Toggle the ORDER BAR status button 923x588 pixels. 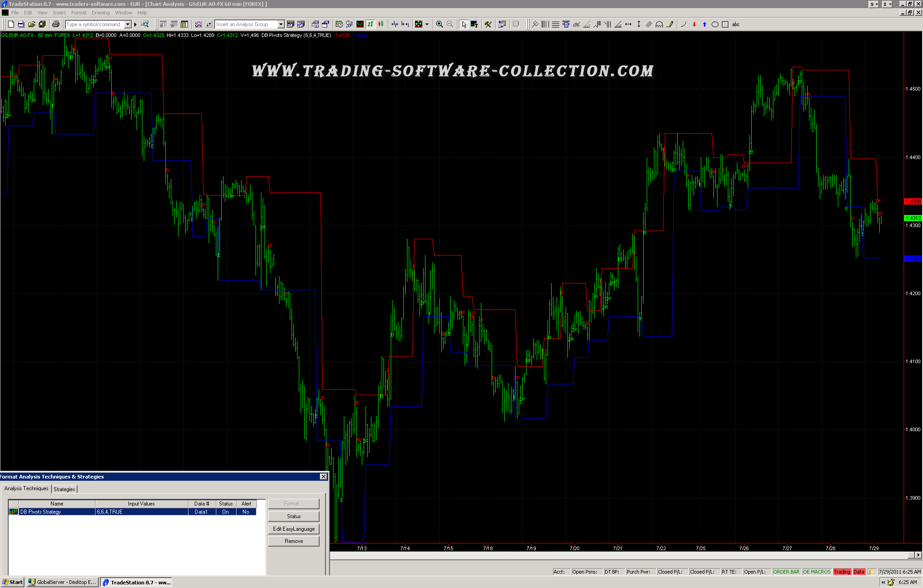[x=786, y=572]
